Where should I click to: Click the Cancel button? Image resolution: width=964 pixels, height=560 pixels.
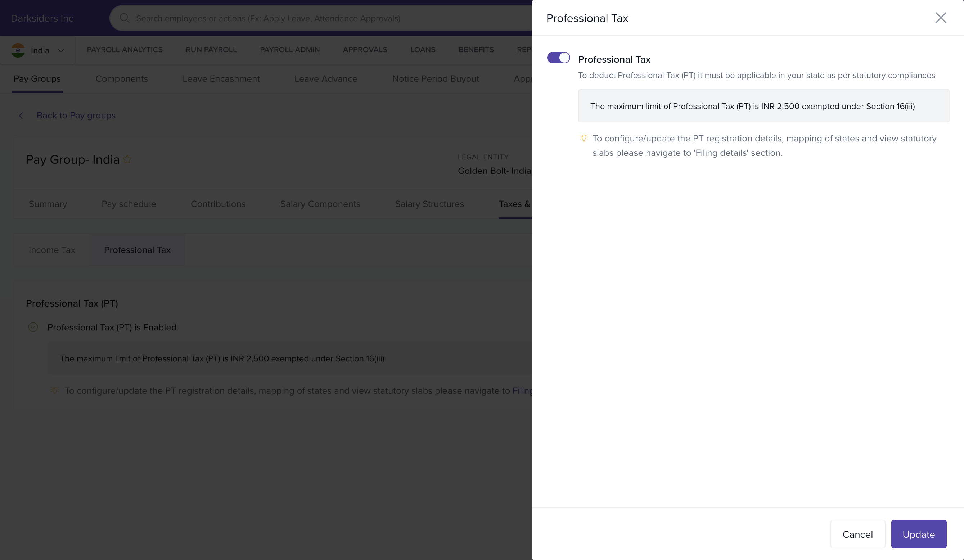857,534
